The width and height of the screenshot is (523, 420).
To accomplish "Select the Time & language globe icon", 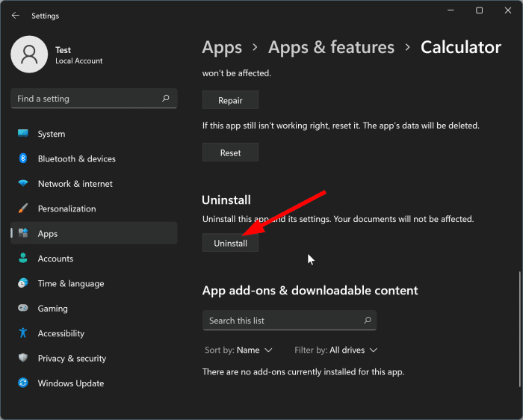I will tap(23, 283).
